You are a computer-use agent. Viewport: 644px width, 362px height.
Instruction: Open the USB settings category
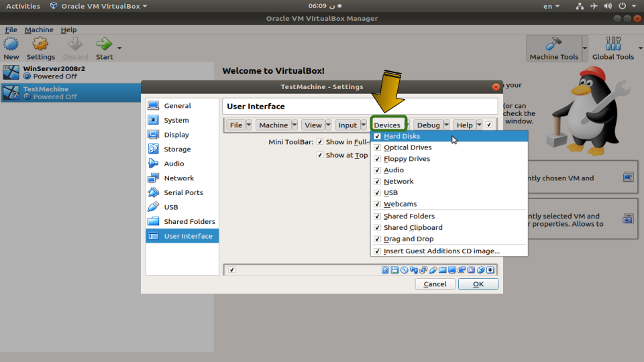[x=182, y=207]
